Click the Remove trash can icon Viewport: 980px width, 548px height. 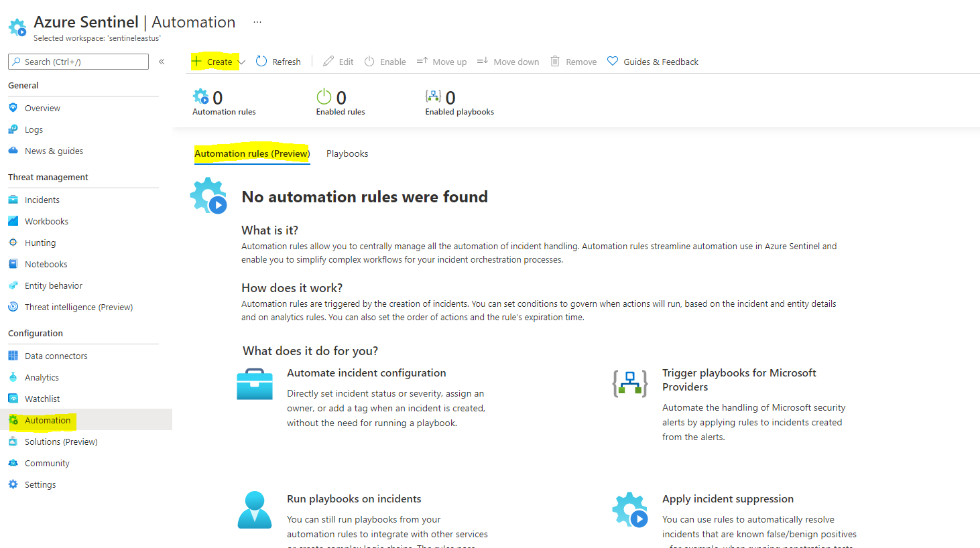[555, 61]
